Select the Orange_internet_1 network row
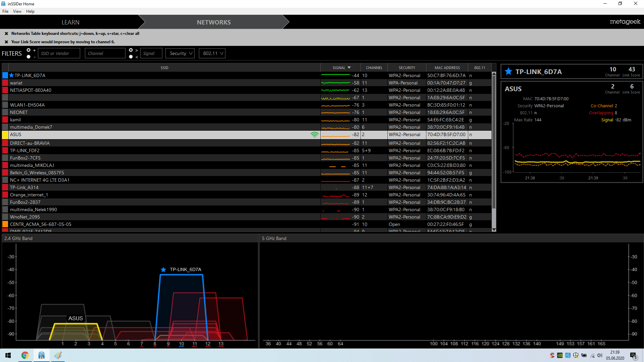This screenshot has height=362, width=644. point(247,195)
